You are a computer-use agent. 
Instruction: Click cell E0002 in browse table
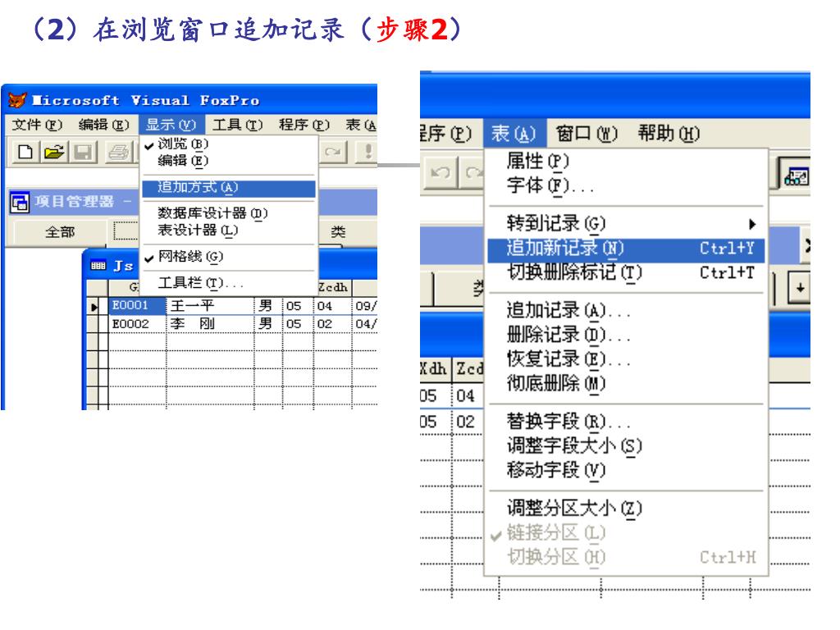click(x=137, y=323)
